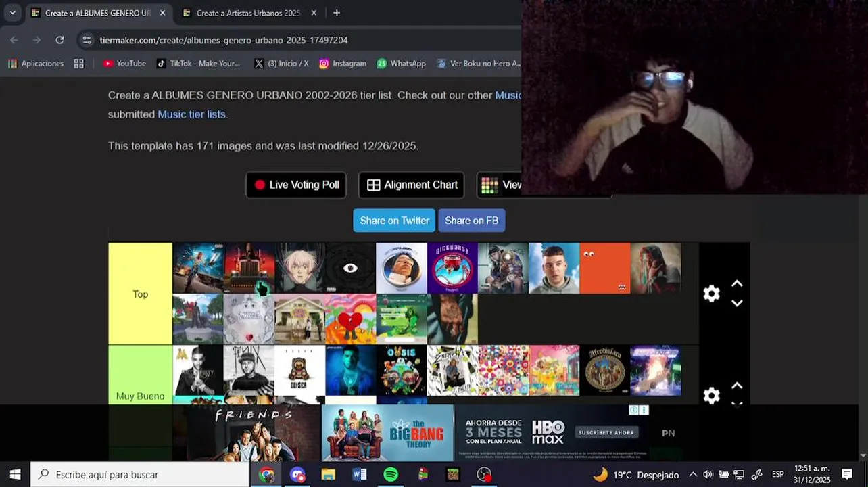This screenshot has height=487, width=868.
Task: Open Spotify from the taskbar
Action: pyautogui.click(x=391, y=475)
